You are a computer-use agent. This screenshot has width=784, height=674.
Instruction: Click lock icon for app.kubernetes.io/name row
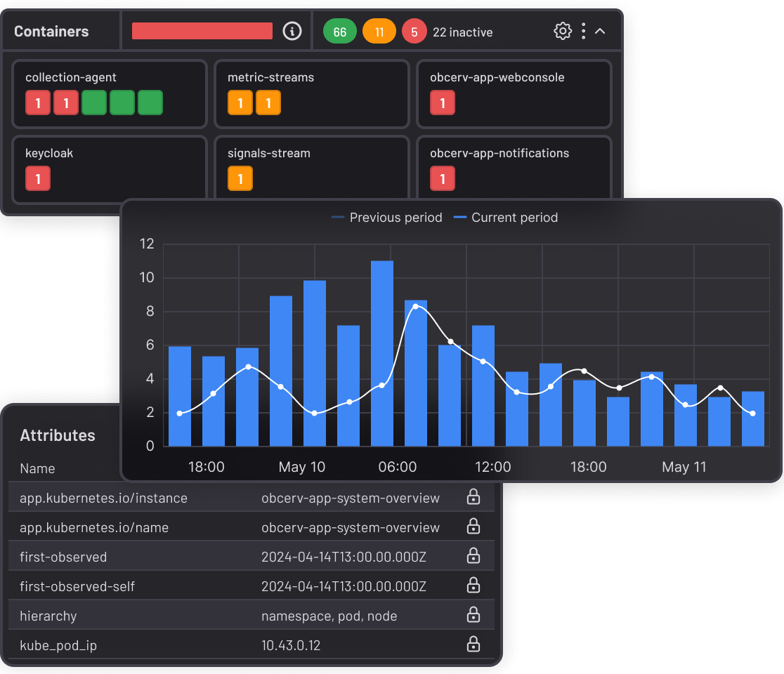473,527
